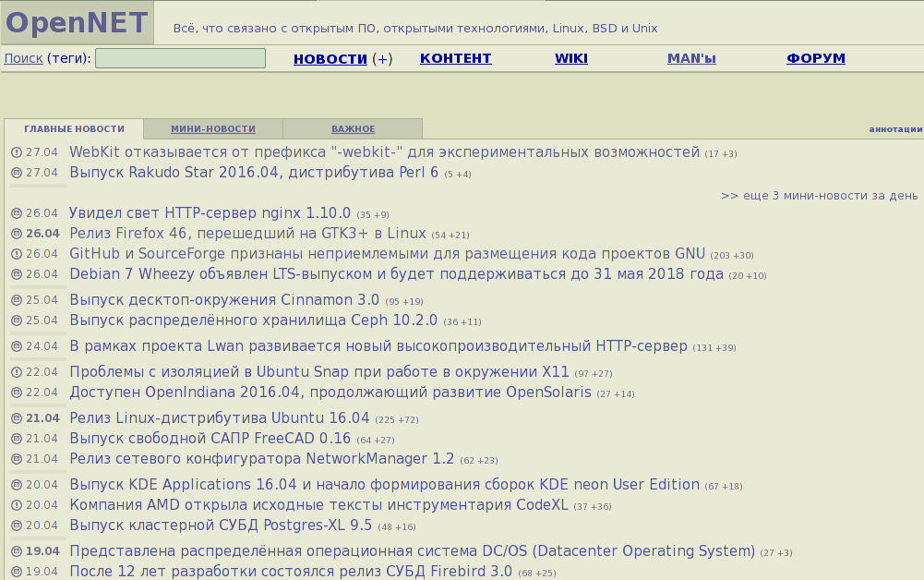Screen dimensions: 924x580
Task: Click icon beside NetworkManager 1.2 news
Action: 17,459
